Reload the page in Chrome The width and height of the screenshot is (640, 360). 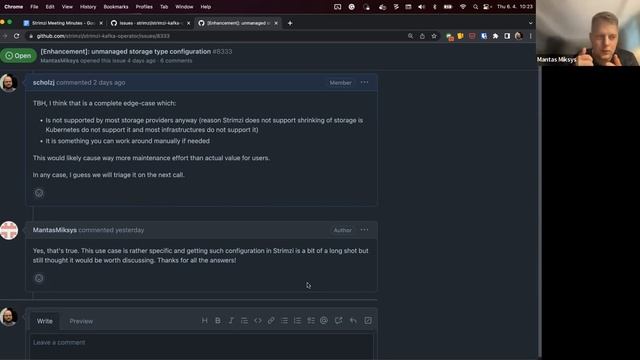16,36
